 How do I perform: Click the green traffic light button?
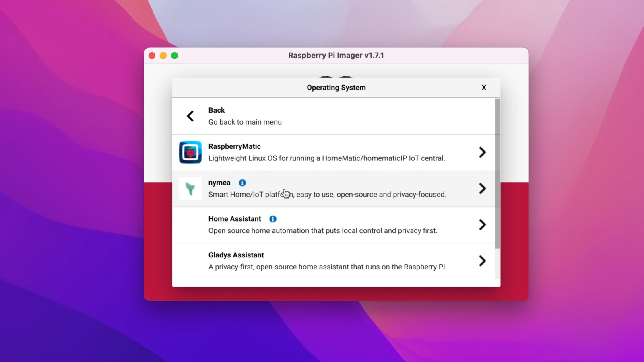pos(174,56)
